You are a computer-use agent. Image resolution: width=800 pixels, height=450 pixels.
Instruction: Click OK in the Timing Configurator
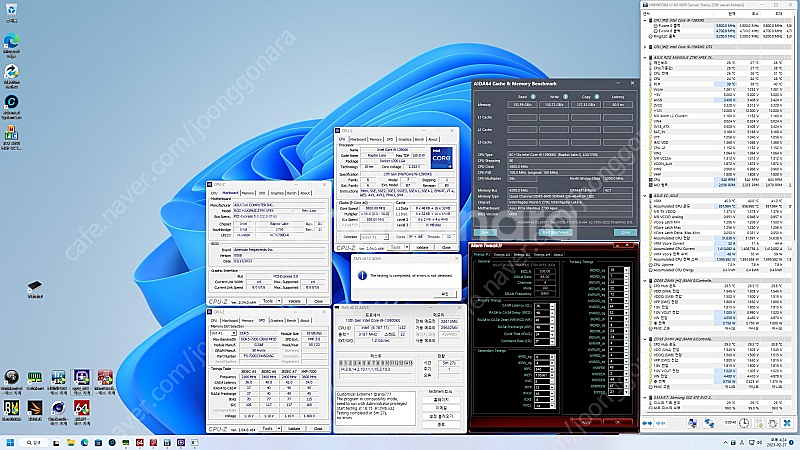617,422
